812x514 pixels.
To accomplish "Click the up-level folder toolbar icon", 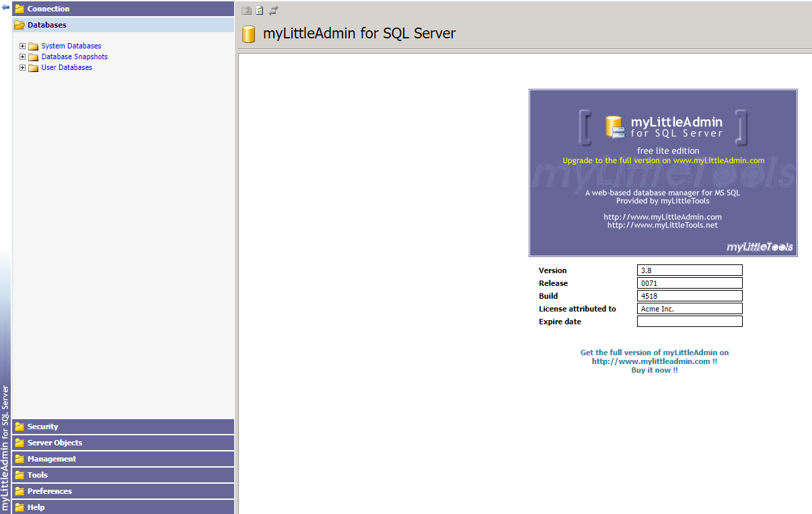I will (x=246, y=10).
